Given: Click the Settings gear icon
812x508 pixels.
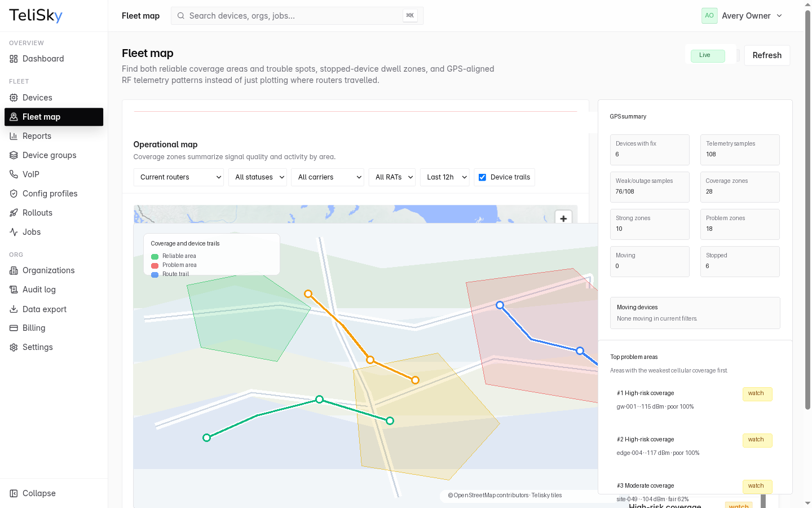Looking at the screenshot, I should (x=14, y=347).
